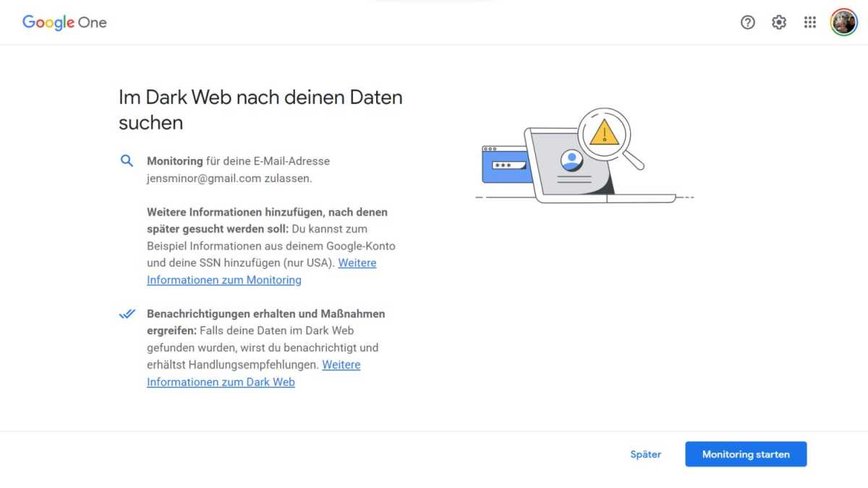
Task: Open the Google One help icon
Action: [x=747, y=22]
